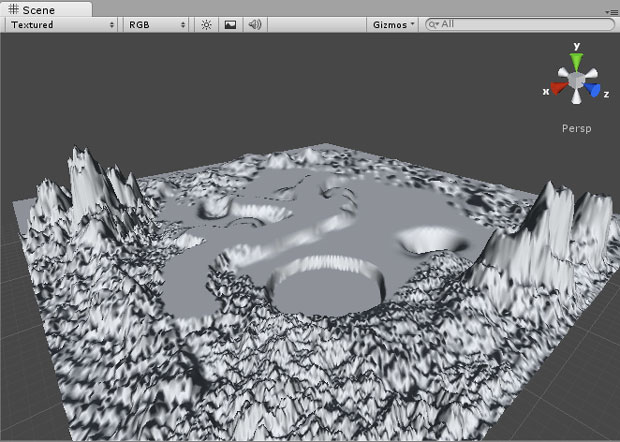Open the Textured draw mode dropdown
Screen dimensions: 620x442
(62, 24)
